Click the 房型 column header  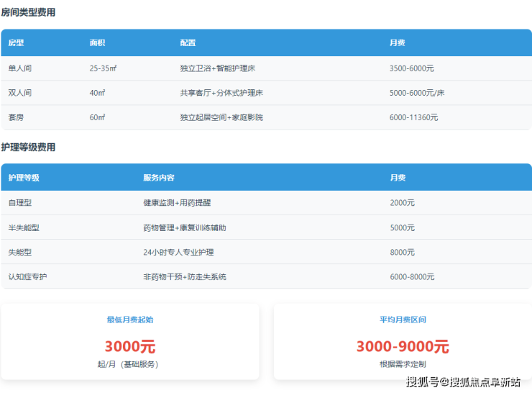16,43
